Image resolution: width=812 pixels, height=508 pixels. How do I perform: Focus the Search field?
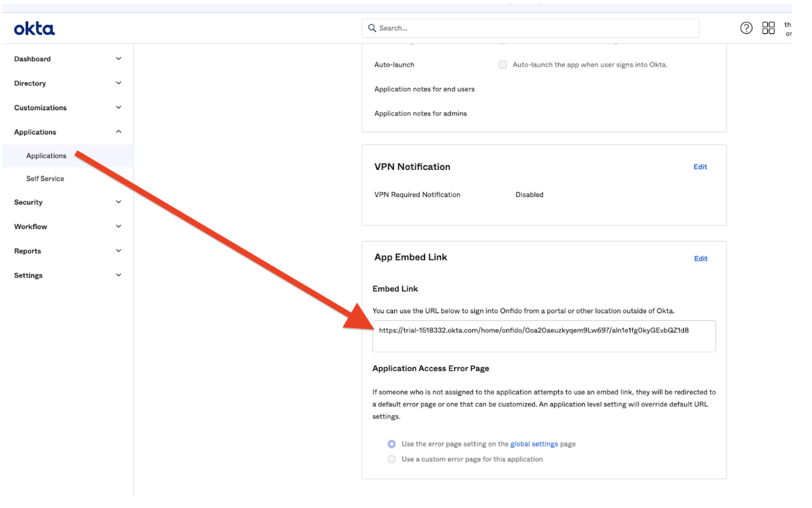coord(530,28)
